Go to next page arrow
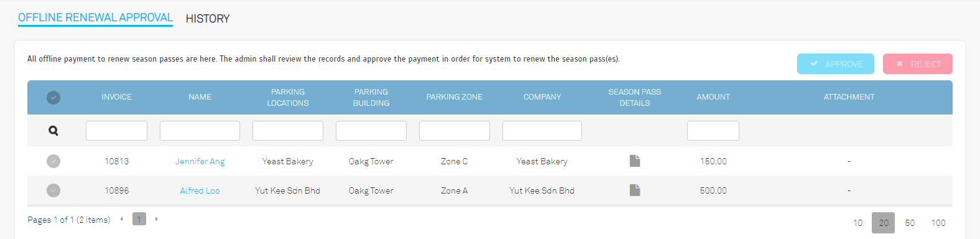Viewport: 980px width, 239px height. click(157, 219)
